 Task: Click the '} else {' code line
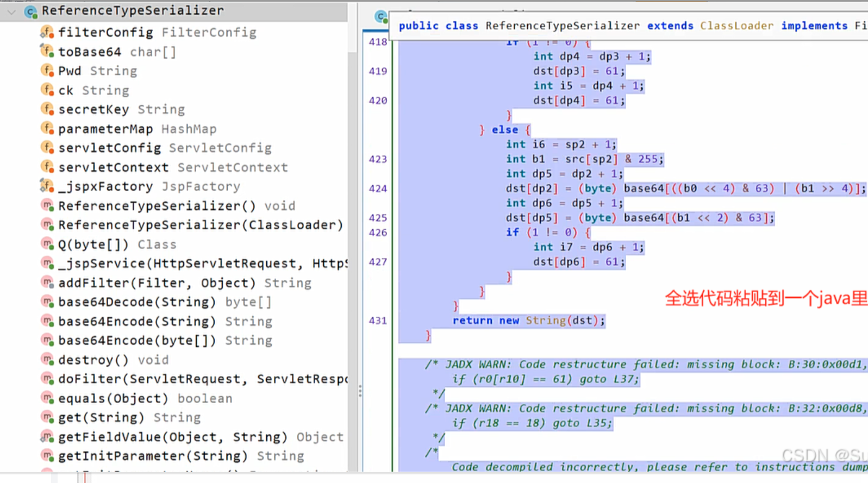click(505, 130)
